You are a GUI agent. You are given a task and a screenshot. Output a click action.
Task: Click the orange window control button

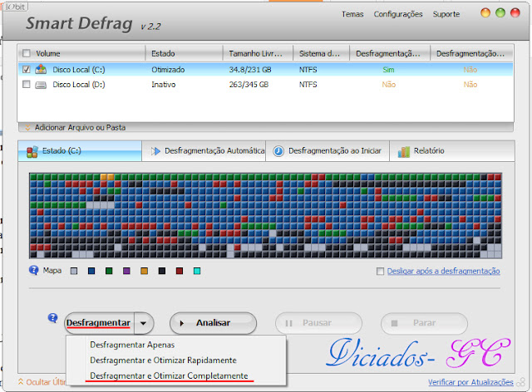point(485,13)
